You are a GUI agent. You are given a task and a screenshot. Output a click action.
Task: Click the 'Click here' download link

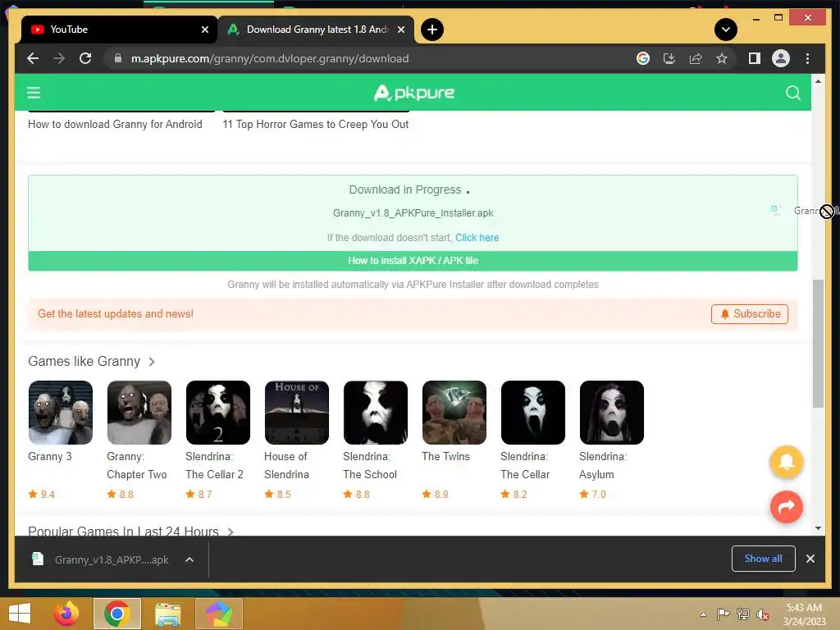[477, 237]
